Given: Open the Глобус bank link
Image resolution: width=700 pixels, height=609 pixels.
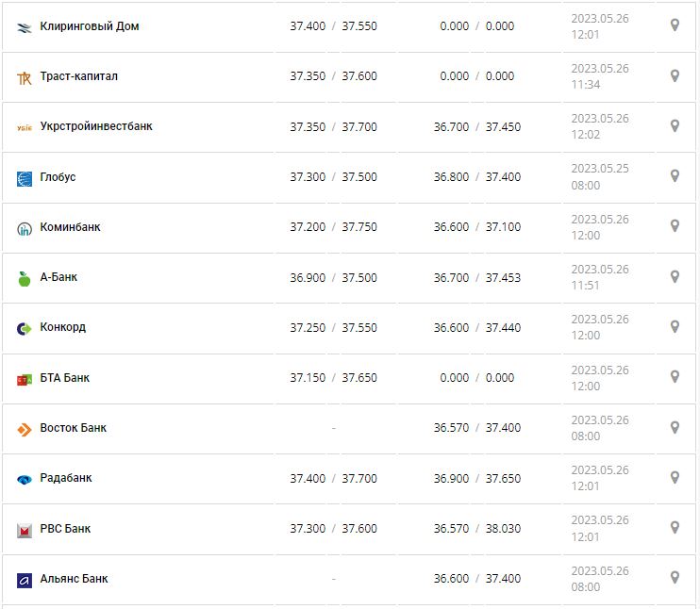Looking at the screenshot, I should pyautogui.click(x=58, y=177).
